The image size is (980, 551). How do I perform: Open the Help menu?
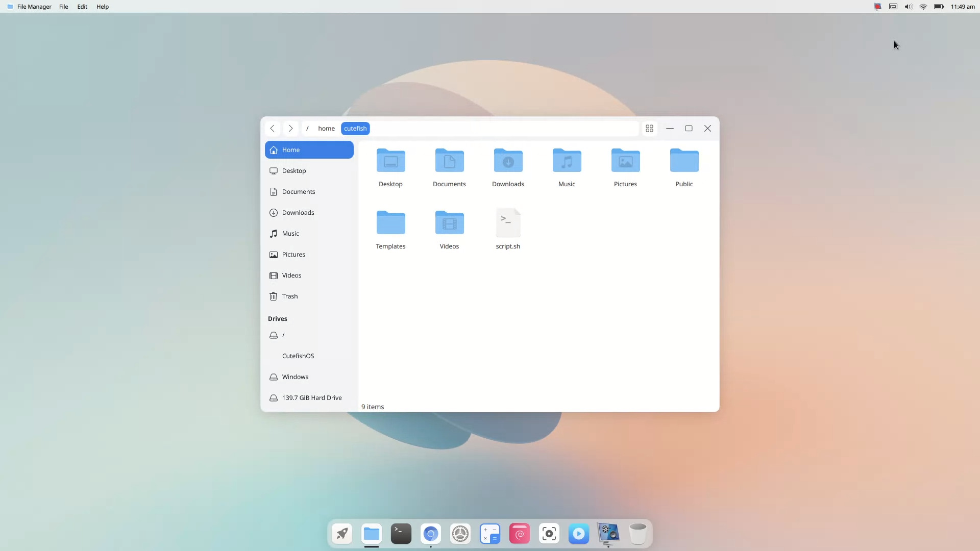[x=102, y=7]
